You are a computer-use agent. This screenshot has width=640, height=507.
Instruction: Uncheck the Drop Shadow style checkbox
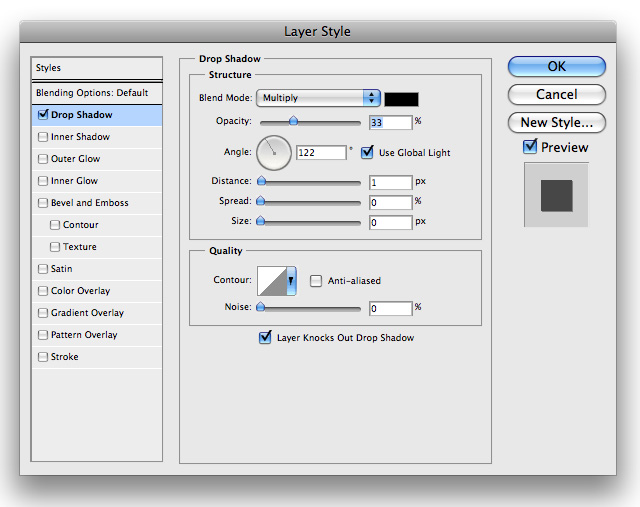tap(43, 114)
